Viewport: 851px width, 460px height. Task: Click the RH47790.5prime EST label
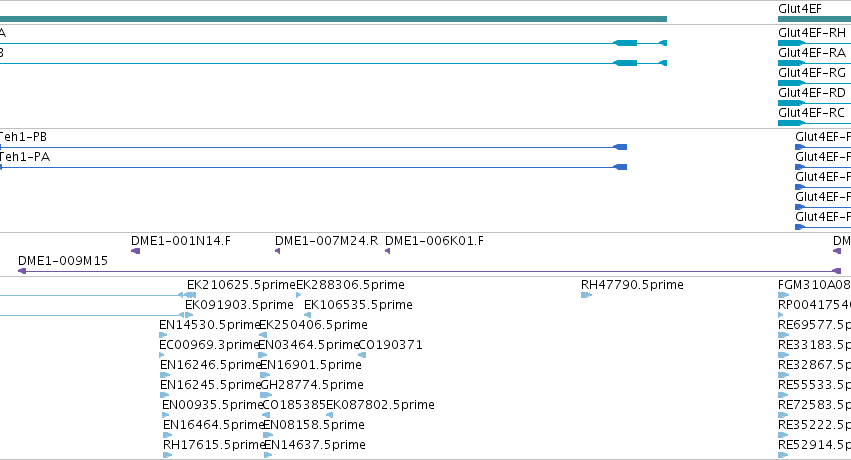[632, 285]
